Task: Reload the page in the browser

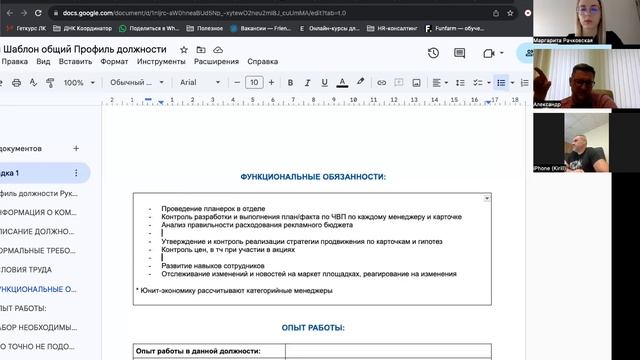Action: pos(38,13)
